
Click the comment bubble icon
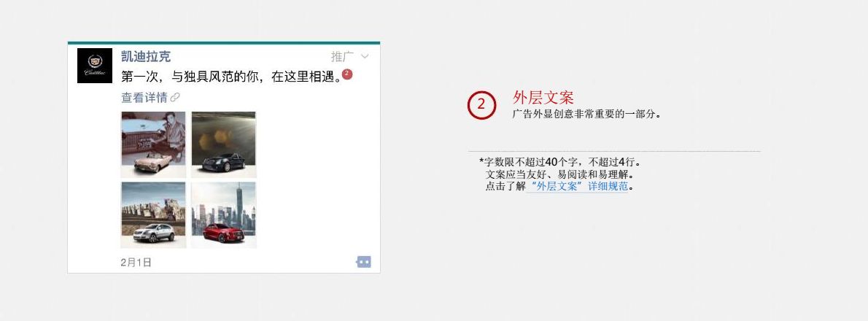point(364,262)
